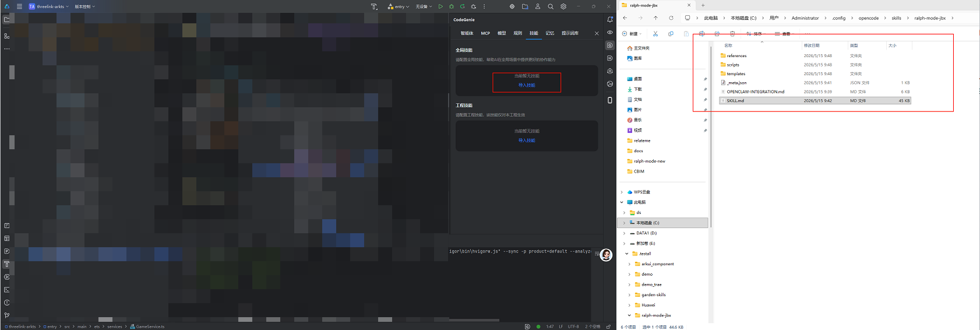Click Cut scissors icon in Explorer toolbar
The image size is (980, 330).
point(655,34)
